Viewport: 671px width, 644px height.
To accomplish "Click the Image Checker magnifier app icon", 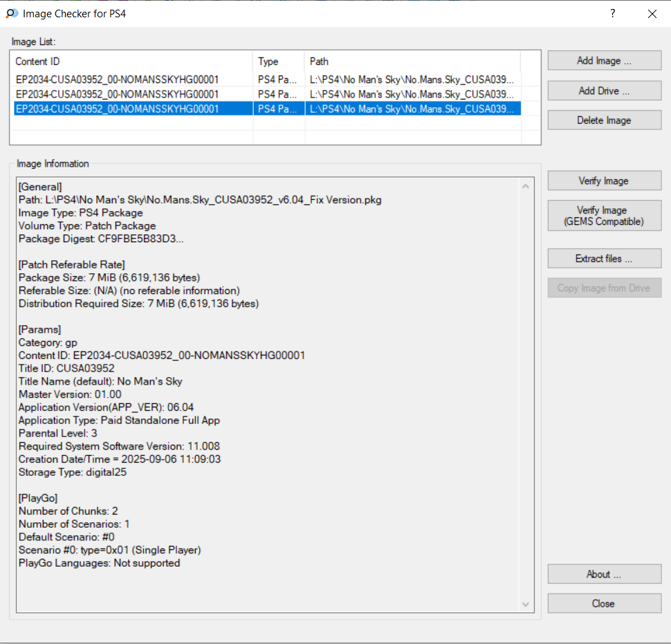I will tap(12, 14).
